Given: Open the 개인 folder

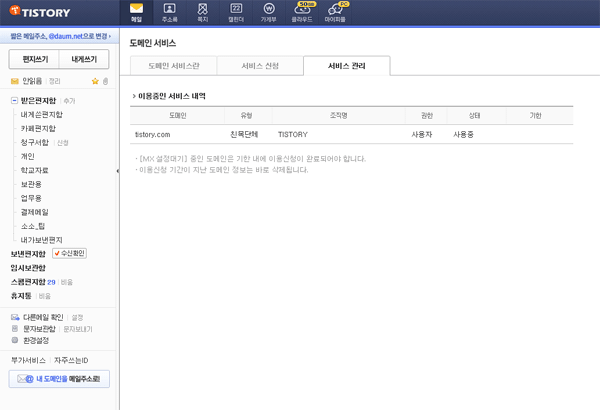Looking at the screenshot, I should click(x=28, y=156).
